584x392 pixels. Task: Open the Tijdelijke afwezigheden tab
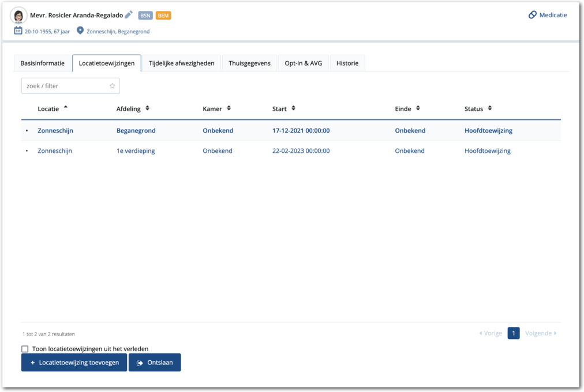pyautogui.click(x=181, y=63)
